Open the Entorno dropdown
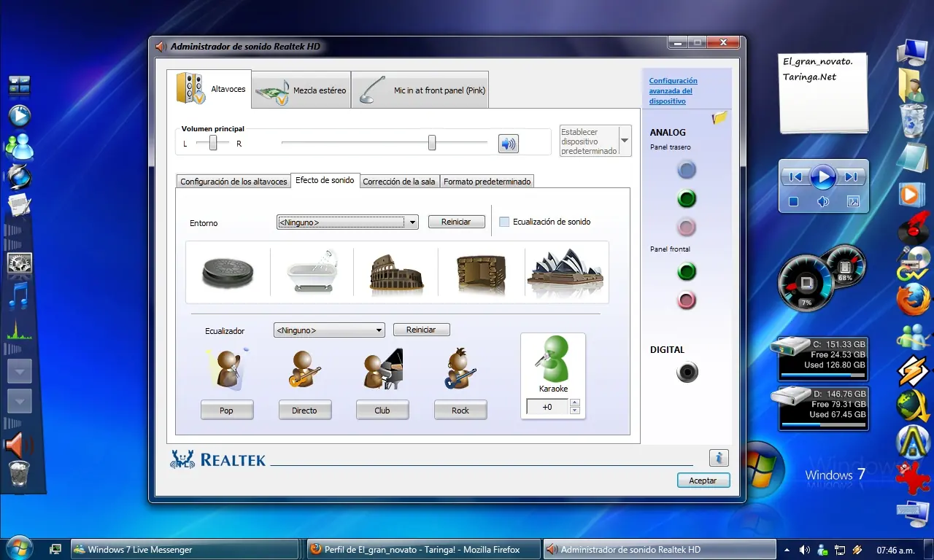Viewport: 934px width, 560px height. pyautogui.click(x=347, y=222)
